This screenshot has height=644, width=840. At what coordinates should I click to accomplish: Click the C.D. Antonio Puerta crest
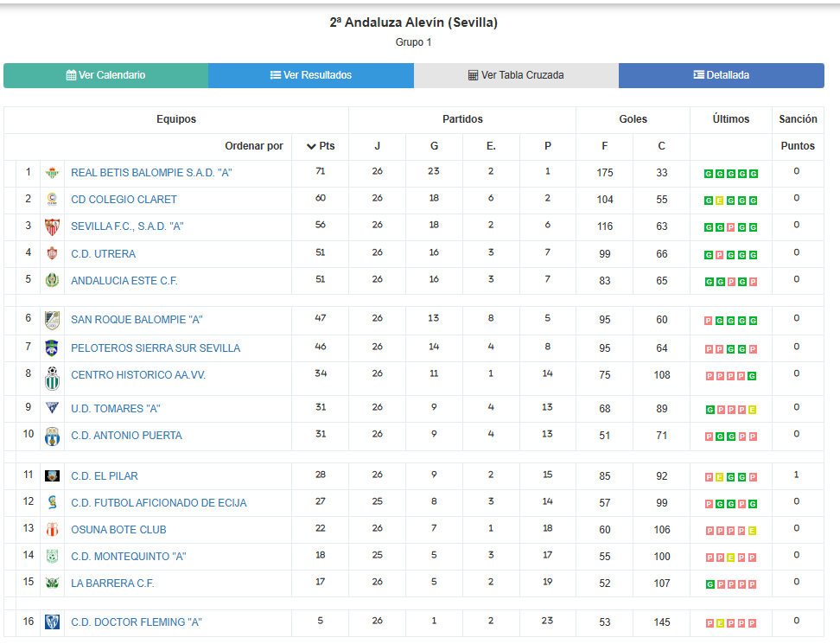click(52, 437)
